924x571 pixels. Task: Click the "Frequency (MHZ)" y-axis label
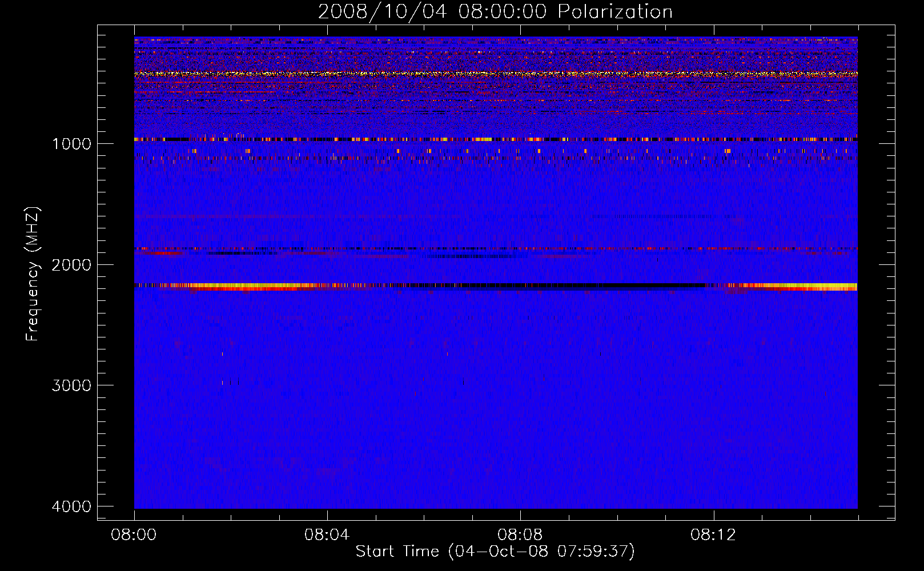(33, 274)
